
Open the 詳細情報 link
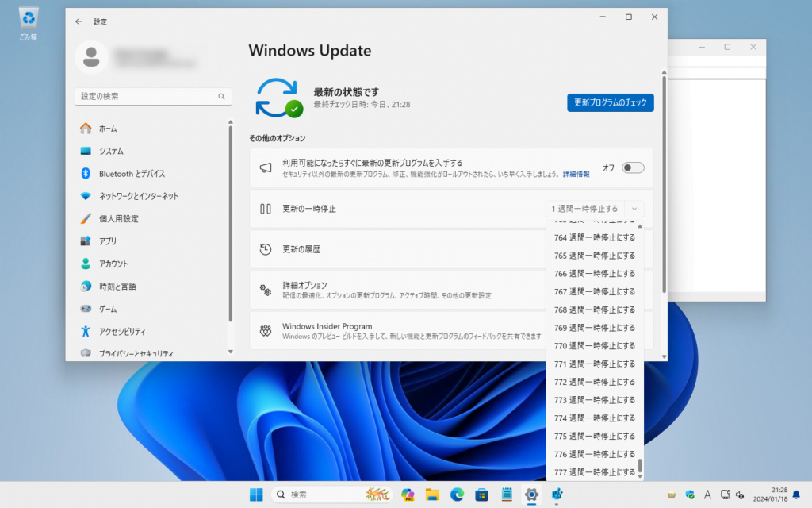pyautogui.click(x=576, y=174)
